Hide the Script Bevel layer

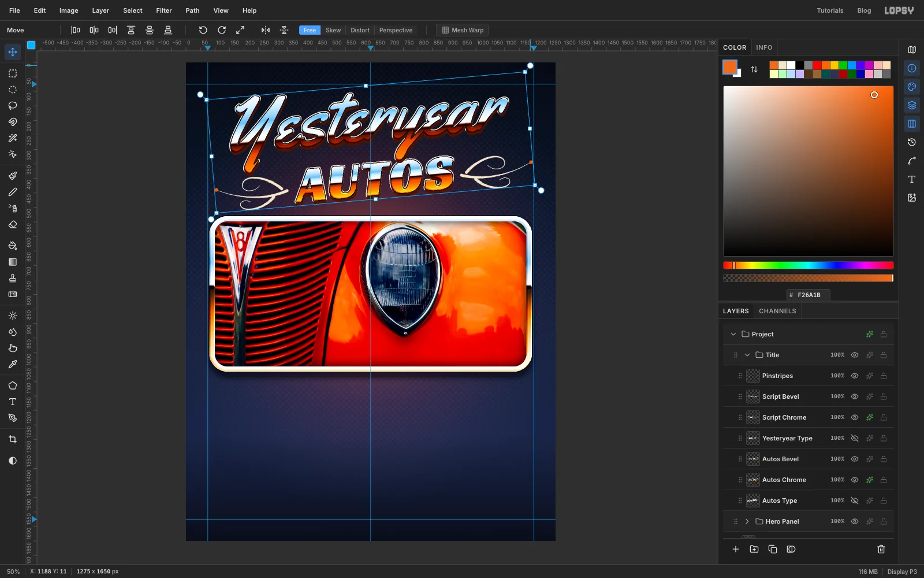point(855,397)
